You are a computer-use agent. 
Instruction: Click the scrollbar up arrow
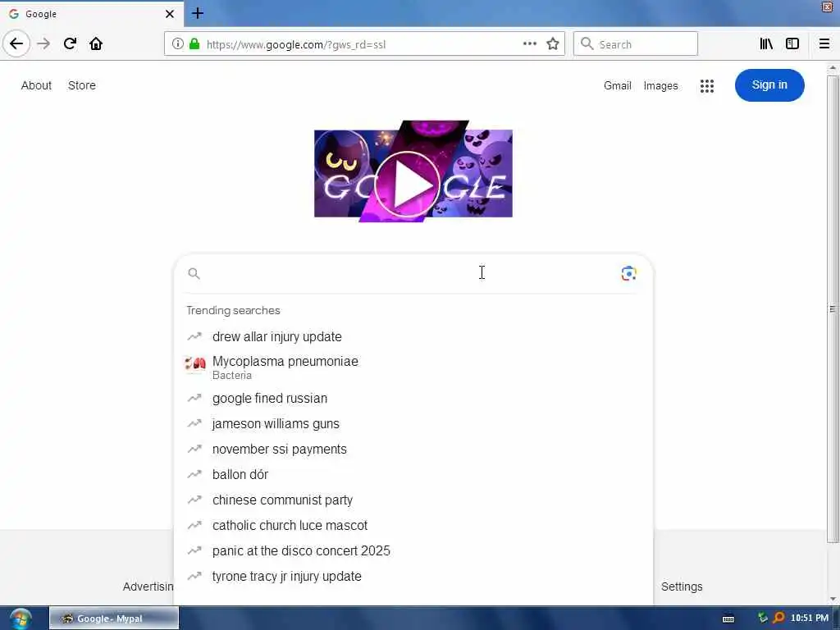pos(833,68)
